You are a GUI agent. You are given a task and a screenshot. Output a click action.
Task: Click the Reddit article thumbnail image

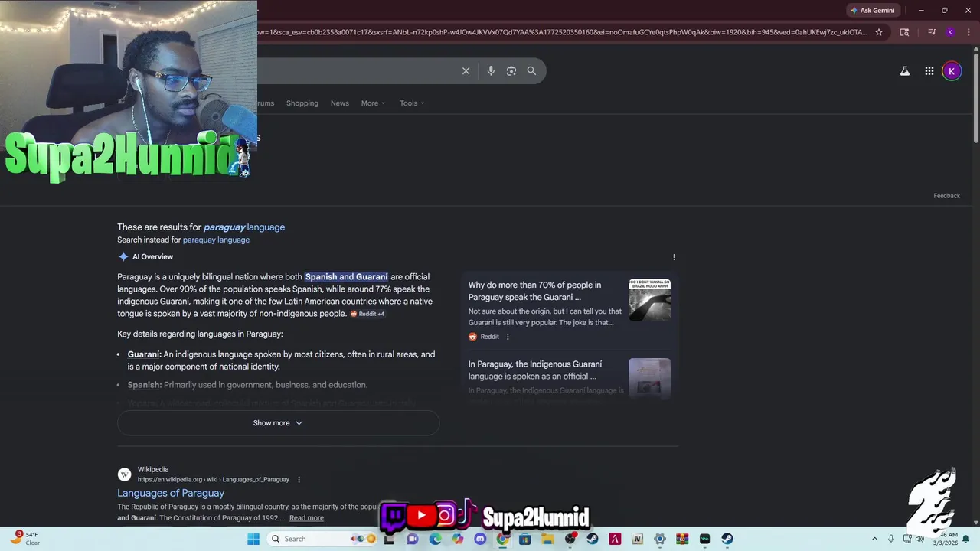[649, 300]
